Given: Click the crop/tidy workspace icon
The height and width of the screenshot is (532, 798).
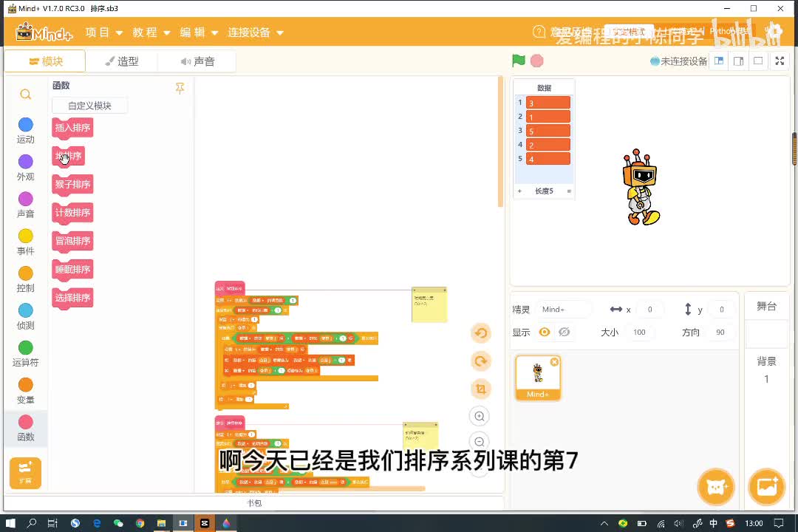Looking at the screenshot, I should (x=480, y=389).
